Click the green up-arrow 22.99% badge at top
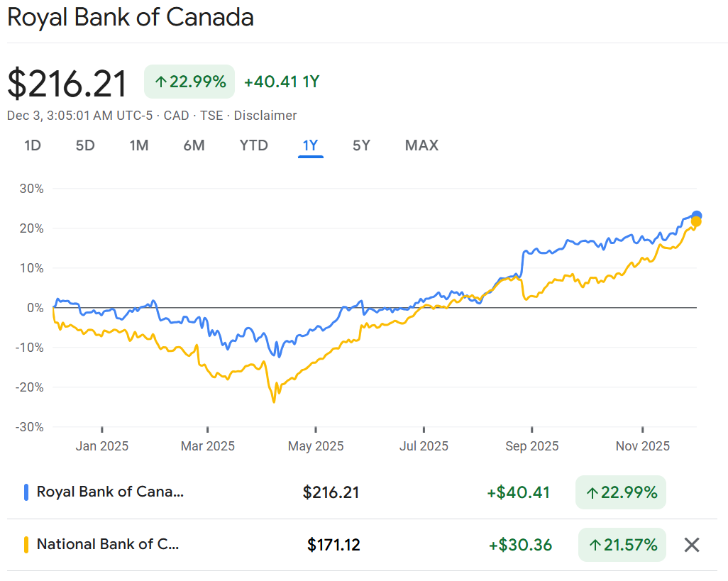The height and width of the screenshot is (581, 728). 189,82
